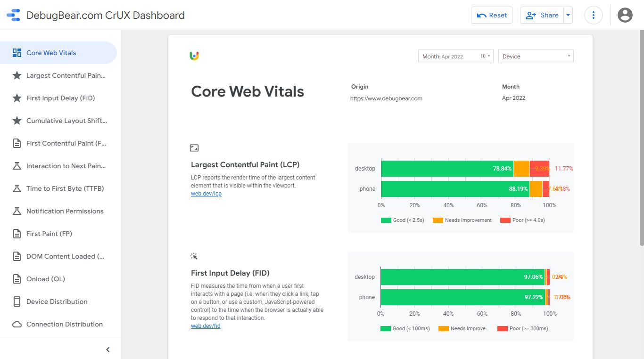Click the Share button

pos(542,15)
